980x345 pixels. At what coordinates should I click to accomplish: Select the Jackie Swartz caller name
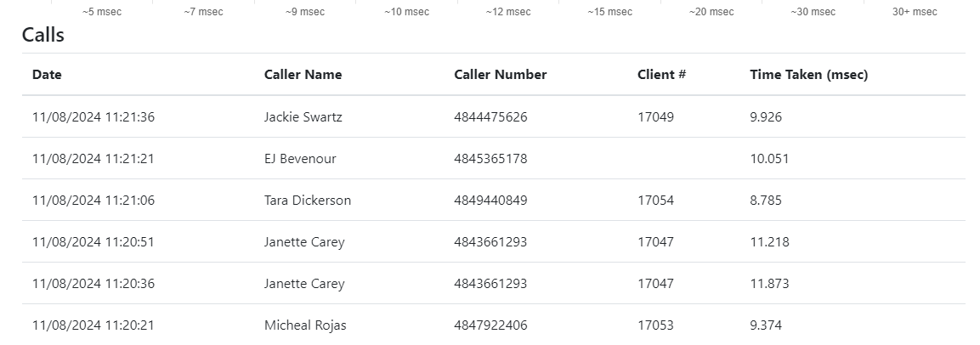click(x=303, y=117)
